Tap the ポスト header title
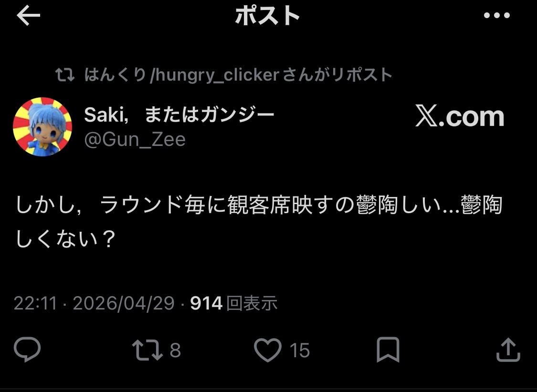 [x=267, y=16]
